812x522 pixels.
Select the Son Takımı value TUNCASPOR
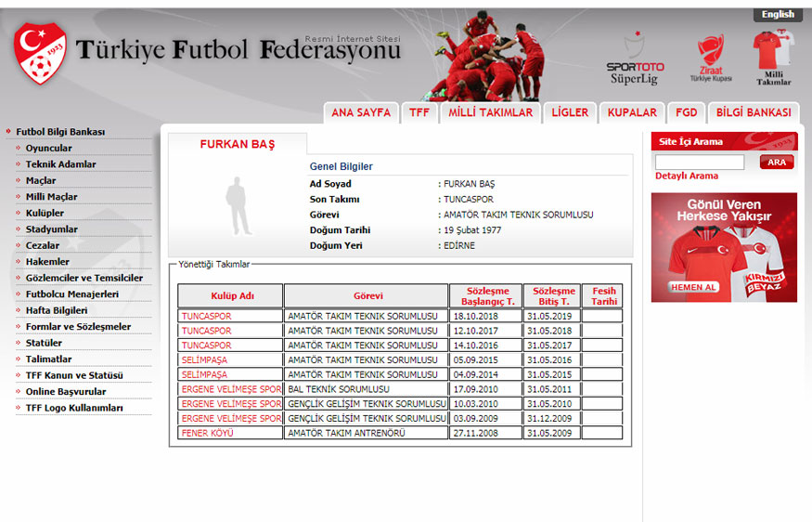click(469, 199)
